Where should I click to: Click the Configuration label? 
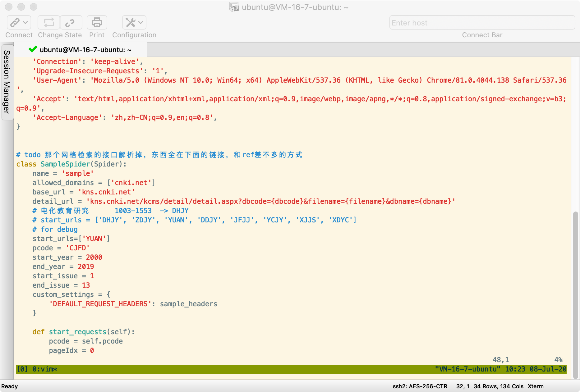134,35
